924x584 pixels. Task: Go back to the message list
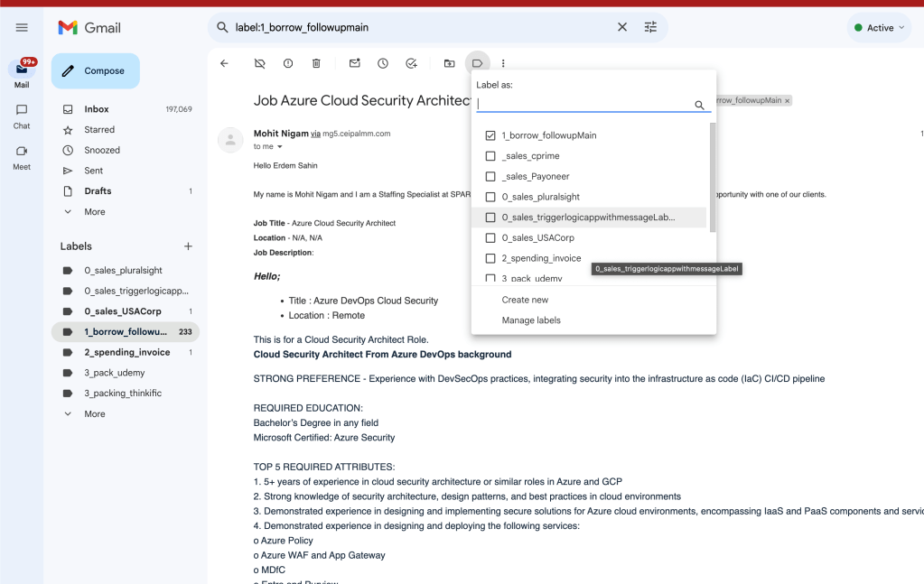[x=225, y=63]
